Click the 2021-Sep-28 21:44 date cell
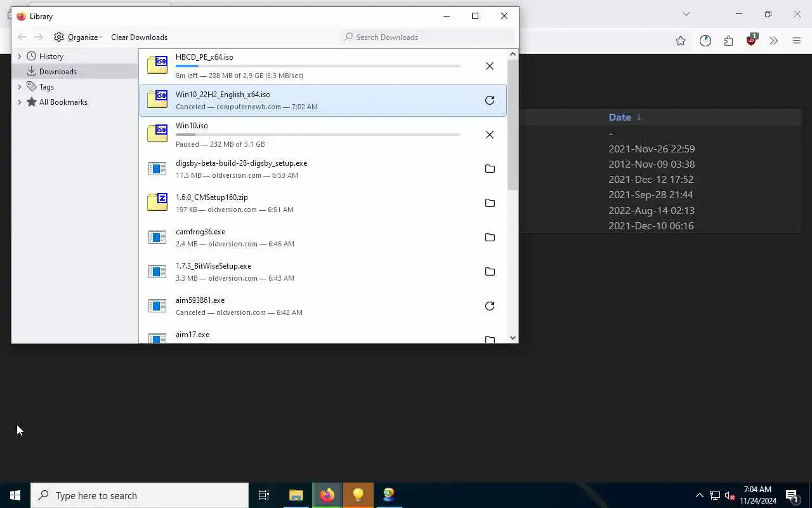Screen dimensions: 812x508 [x=651, y=194]
